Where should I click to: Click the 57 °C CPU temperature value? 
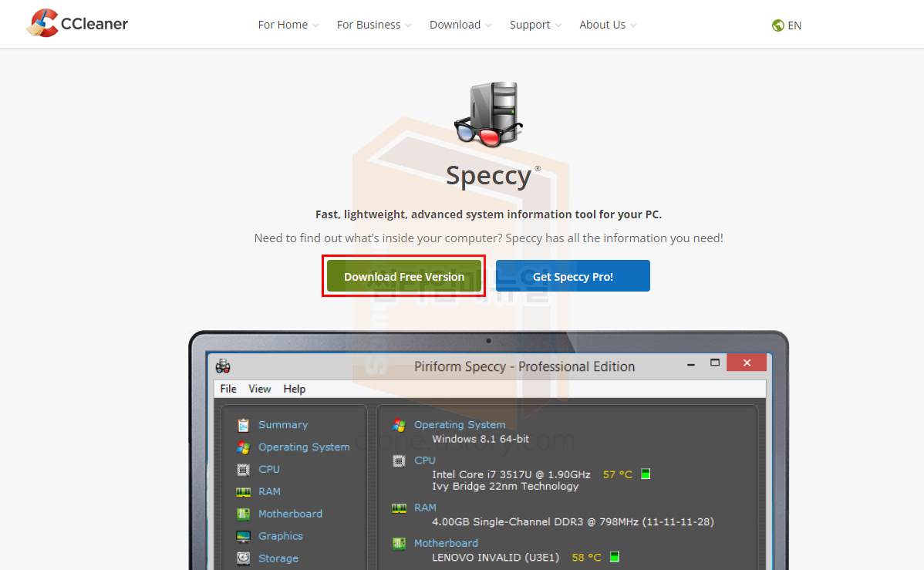click(618, 474)
